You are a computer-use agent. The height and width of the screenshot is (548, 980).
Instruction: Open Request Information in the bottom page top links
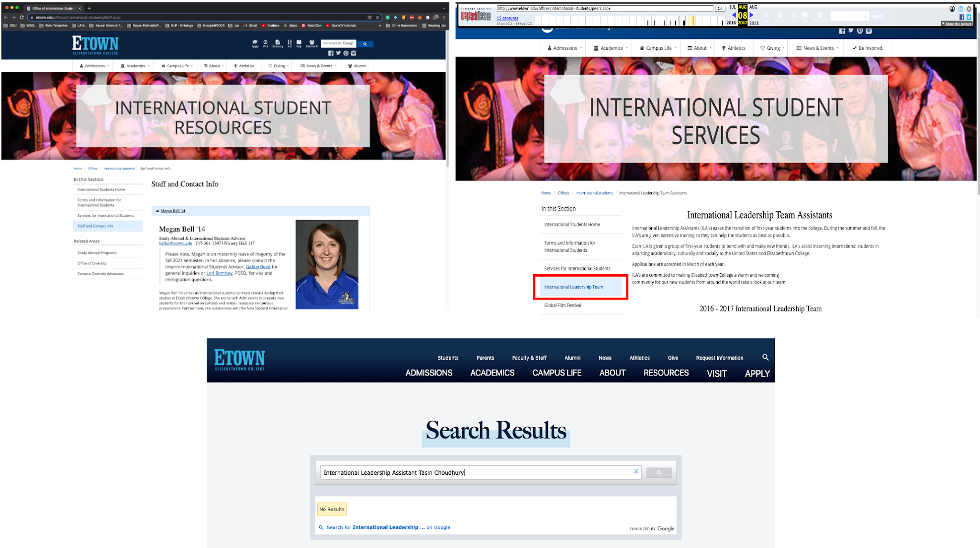pyautogui.click(x=719, y=358)
